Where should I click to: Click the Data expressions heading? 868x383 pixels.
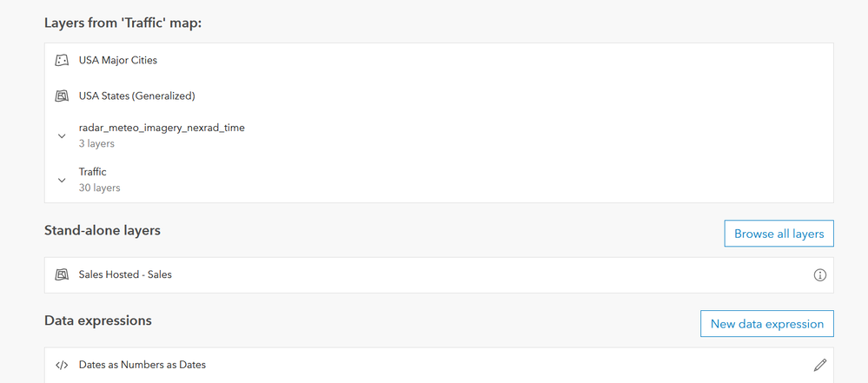click(98, 320)
